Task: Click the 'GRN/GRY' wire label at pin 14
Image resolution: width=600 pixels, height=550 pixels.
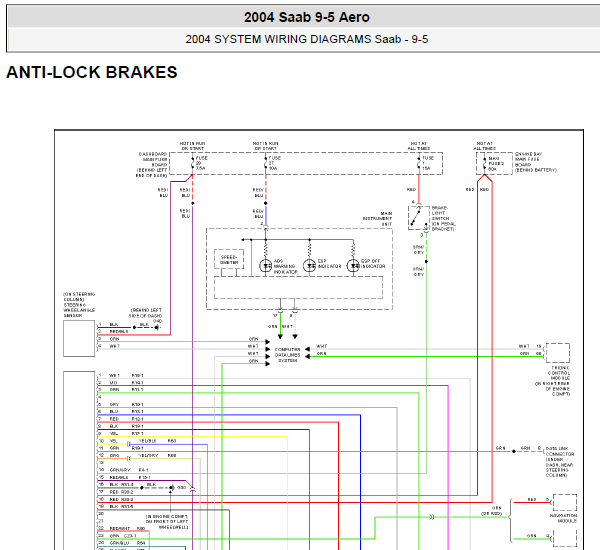Action: click(x=120, y=470)
